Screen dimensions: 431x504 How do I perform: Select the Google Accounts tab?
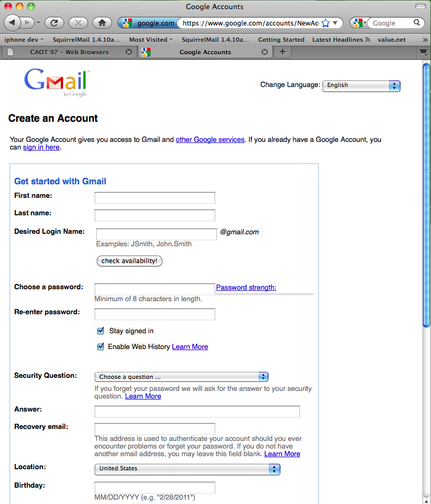pyautogui.click(x=205, y=52)
